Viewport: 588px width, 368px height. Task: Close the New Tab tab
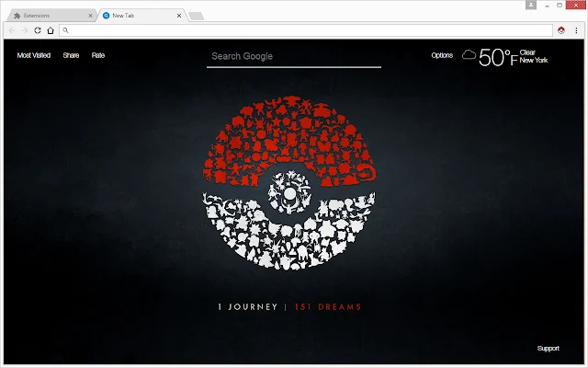tap(179, 16)
